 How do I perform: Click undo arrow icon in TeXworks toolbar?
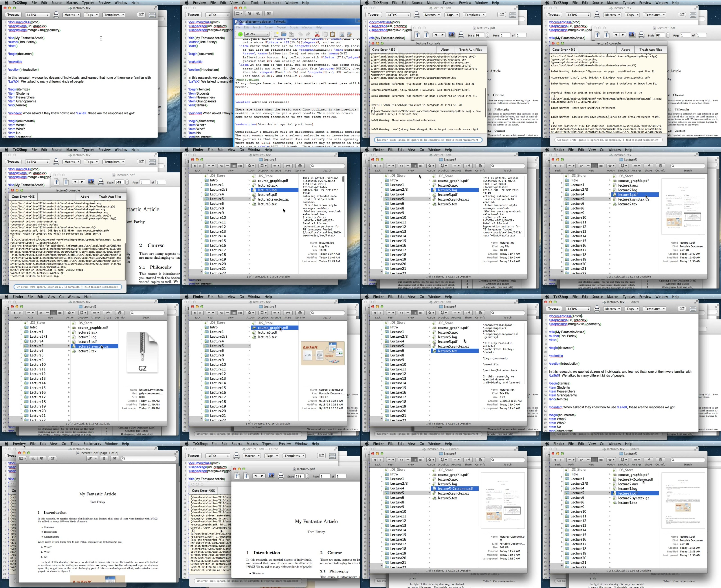300,34
